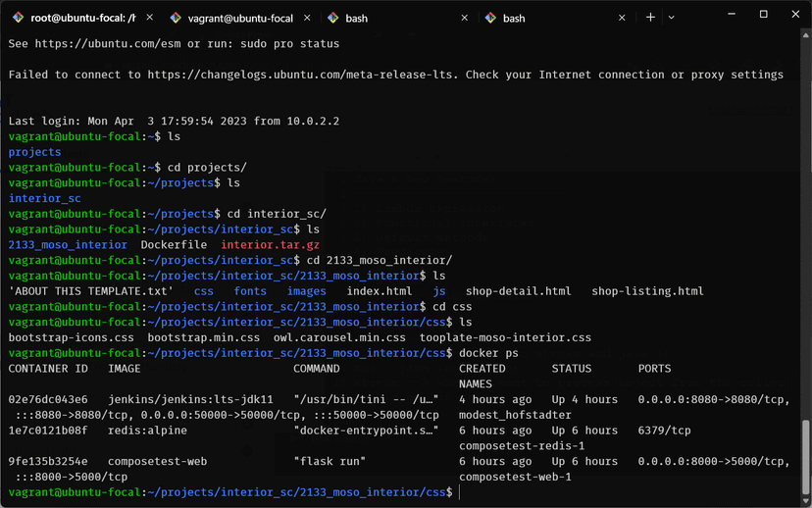The image size is (812, 508).
Task: Click the scrollbar up arrow
Action: point(805,35)
